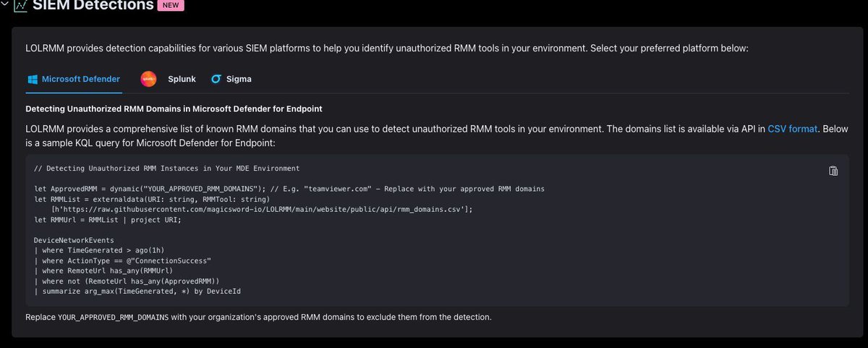Click the 'let RMMList = externaldata' code line

(152, 198)
